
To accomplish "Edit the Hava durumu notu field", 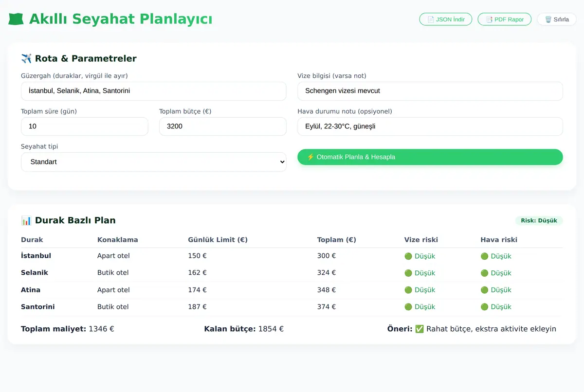I will (430, 126).
